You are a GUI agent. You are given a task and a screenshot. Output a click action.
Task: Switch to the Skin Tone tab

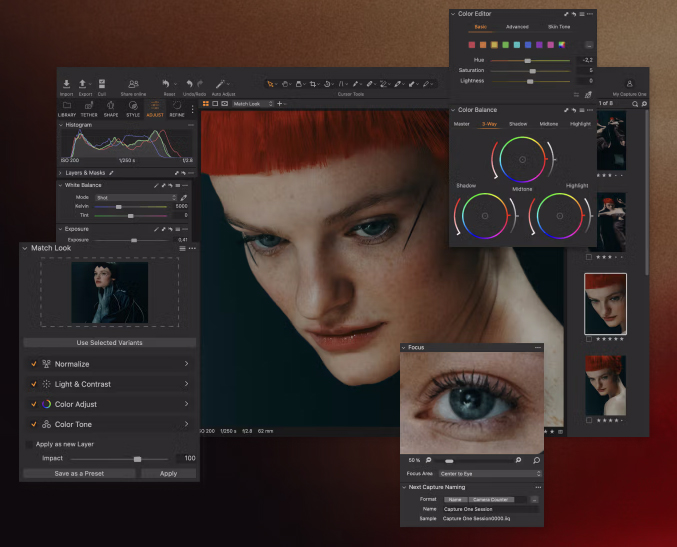pyautogui.click(x=559, y=27)
